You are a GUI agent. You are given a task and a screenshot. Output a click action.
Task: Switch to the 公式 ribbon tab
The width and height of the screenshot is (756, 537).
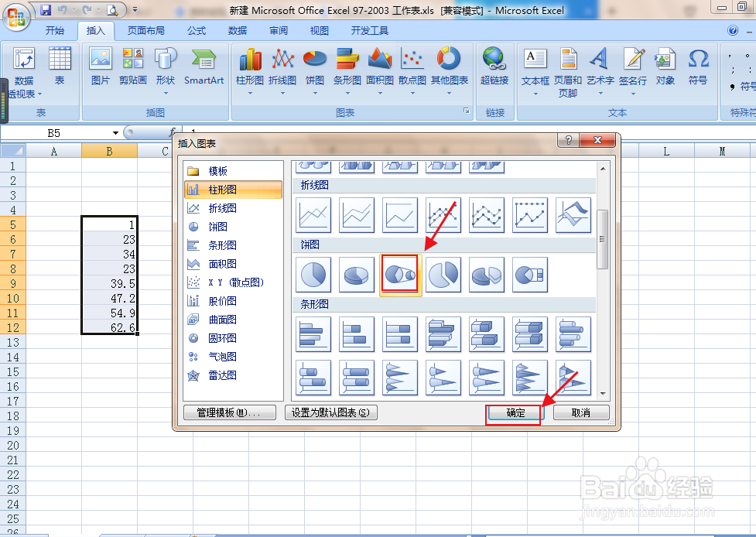(x=197, y=31)
